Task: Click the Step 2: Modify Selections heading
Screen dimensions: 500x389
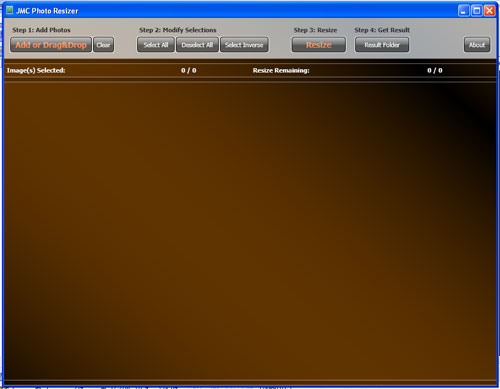Action: click(x=178, y=30)
